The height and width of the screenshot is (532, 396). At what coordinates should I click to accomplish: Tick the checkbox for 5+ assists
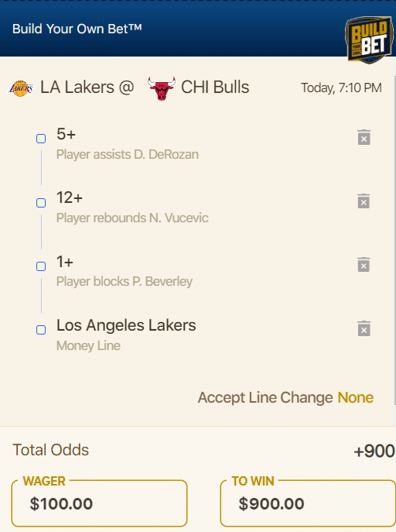point(41,139)
